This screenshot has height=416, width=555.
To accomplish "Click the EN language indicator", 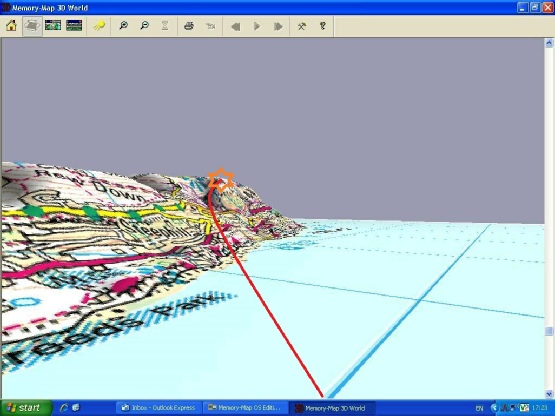I will click(480, 408).
